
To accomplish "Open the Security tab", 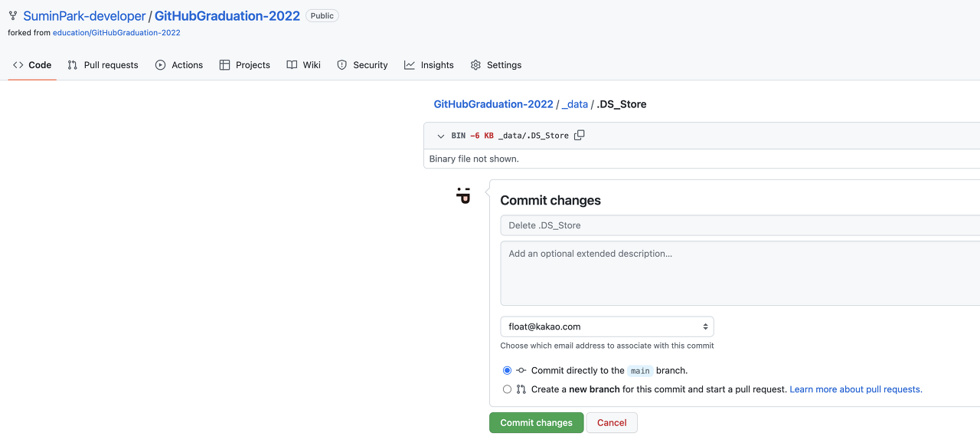I will click(x=363, y=65).
